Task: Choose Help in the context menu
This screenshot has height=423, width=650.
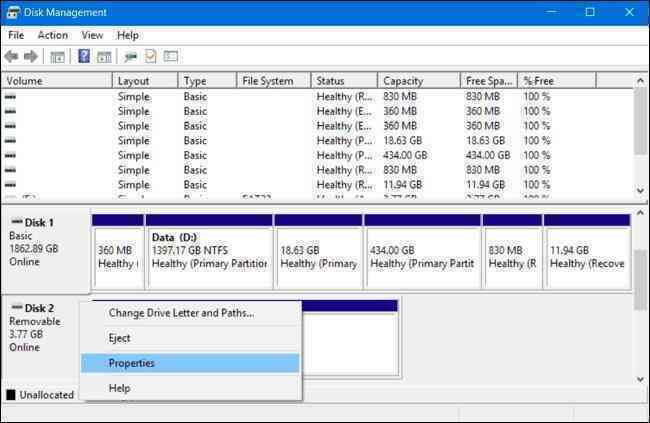Action: [191, 388]
